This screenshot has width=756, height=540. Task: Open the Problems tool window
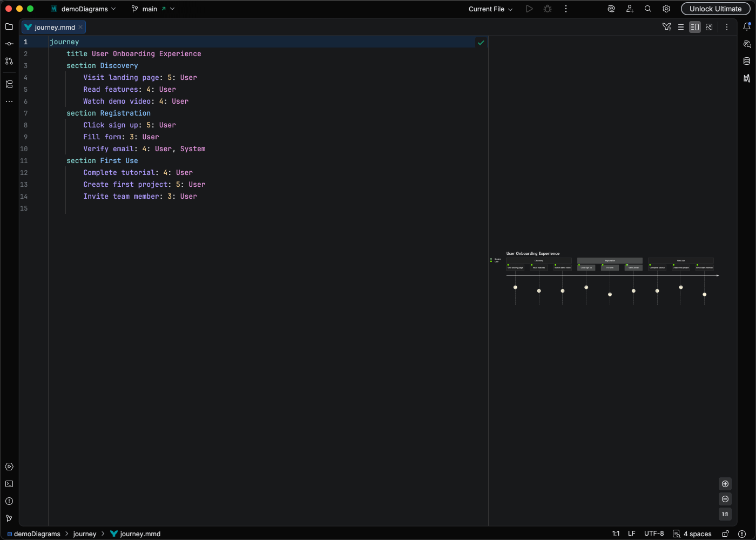point(9,501)
